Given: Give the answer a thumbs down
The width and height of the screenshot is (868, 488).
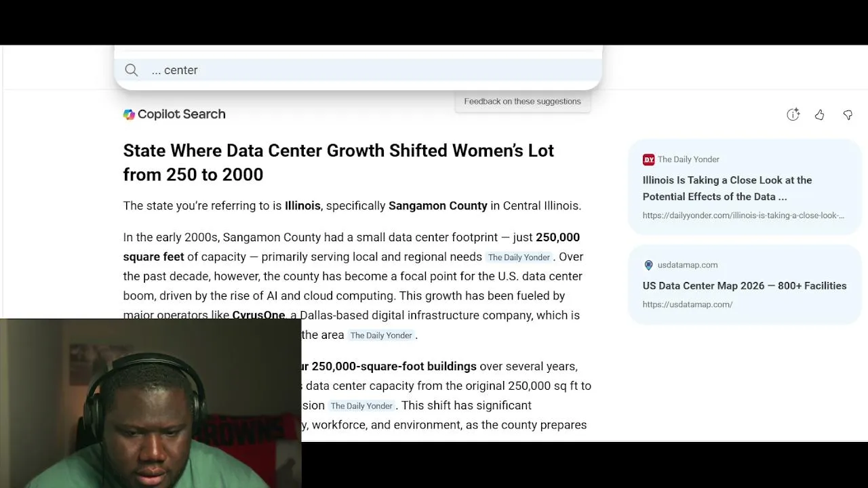Looking at the screenshot, I should click(848, 115).
